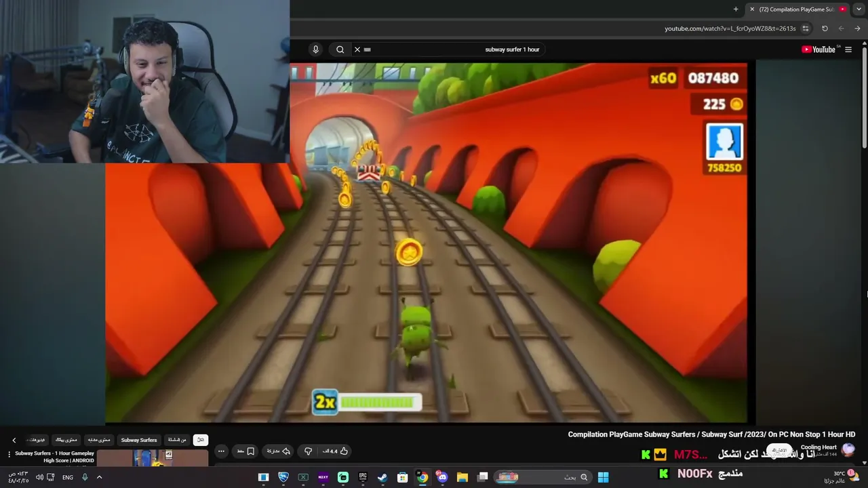This screenshot has width=868, height=488.
Task: Launch Epic Games from taskbar
Action: coord(363,477)
